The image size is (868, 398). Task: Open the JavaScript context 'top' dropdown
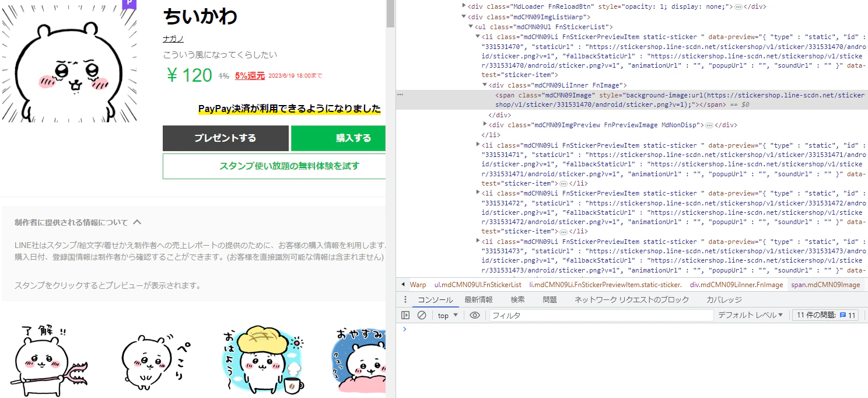[448, 316]
